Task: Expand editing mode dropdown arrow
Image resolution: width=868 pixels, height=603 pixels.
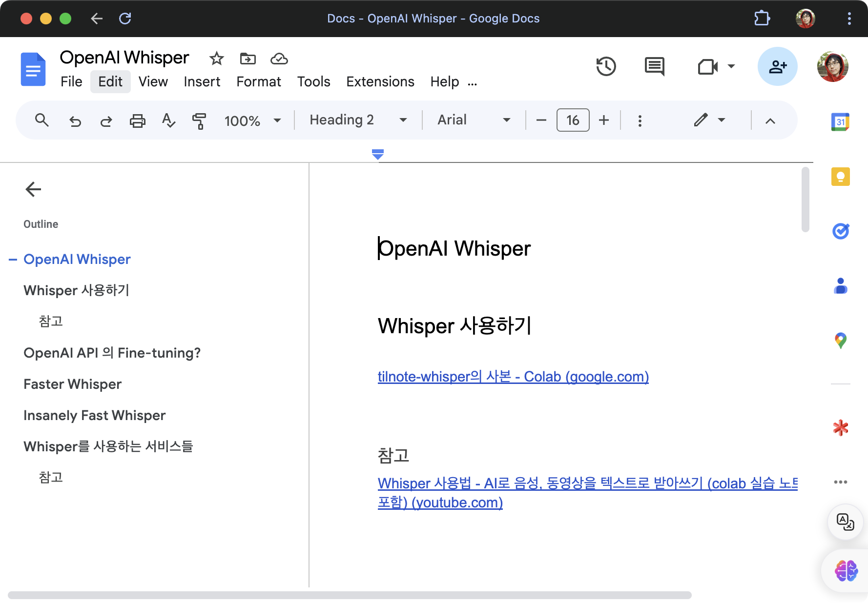Action: click(722, 120)
